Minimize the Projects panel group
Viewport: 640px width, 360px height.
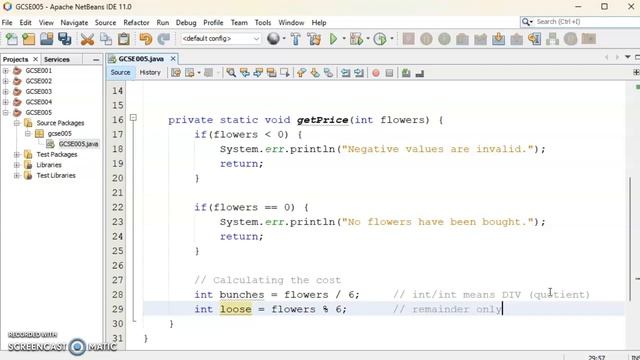point(96,60)
